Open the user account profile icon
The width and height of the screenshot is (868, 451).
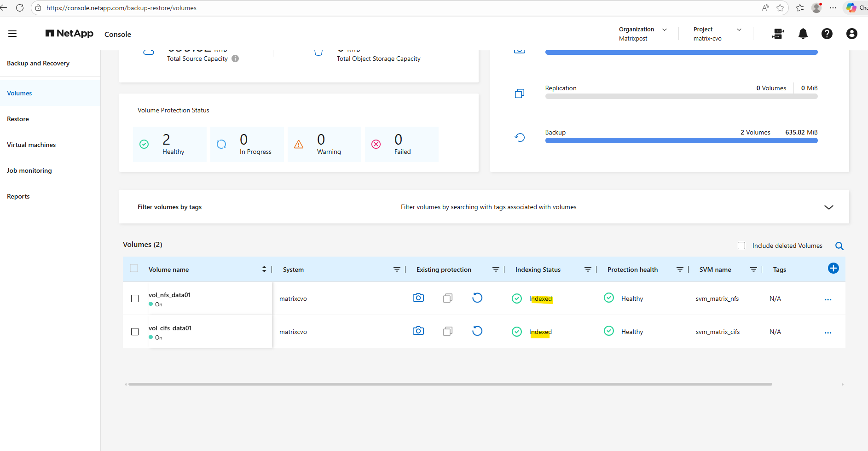(x=851, y=34)
